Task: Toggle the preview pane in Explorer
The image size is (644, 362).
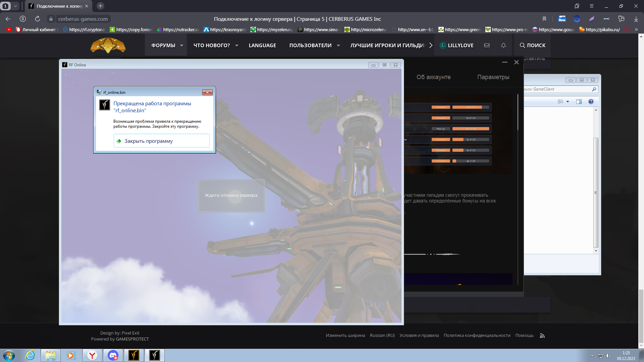Action: point(579,102)
